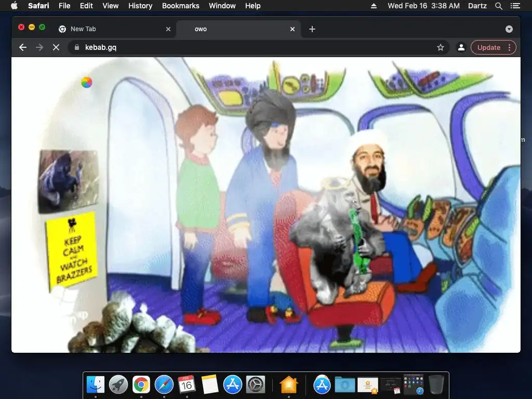532x399 pixels.
Task: Open the Home app from the dock
Action: [289, 385]
